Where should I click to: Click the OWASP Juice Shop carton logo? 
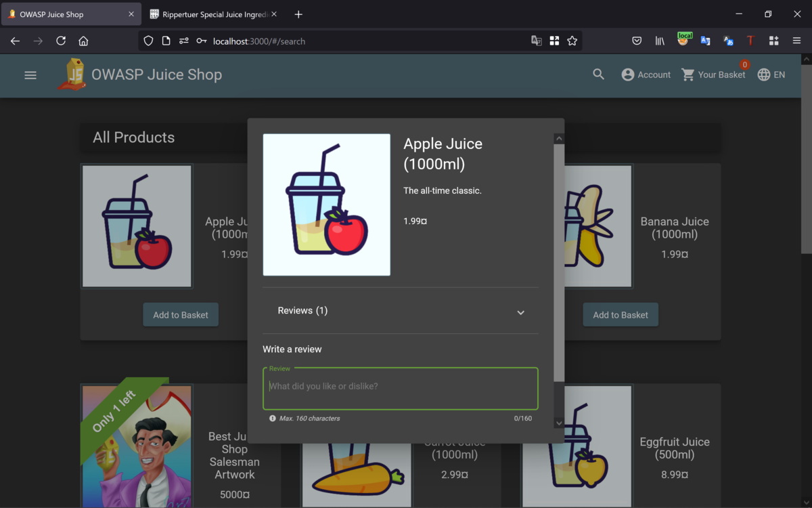coord(72,75)
